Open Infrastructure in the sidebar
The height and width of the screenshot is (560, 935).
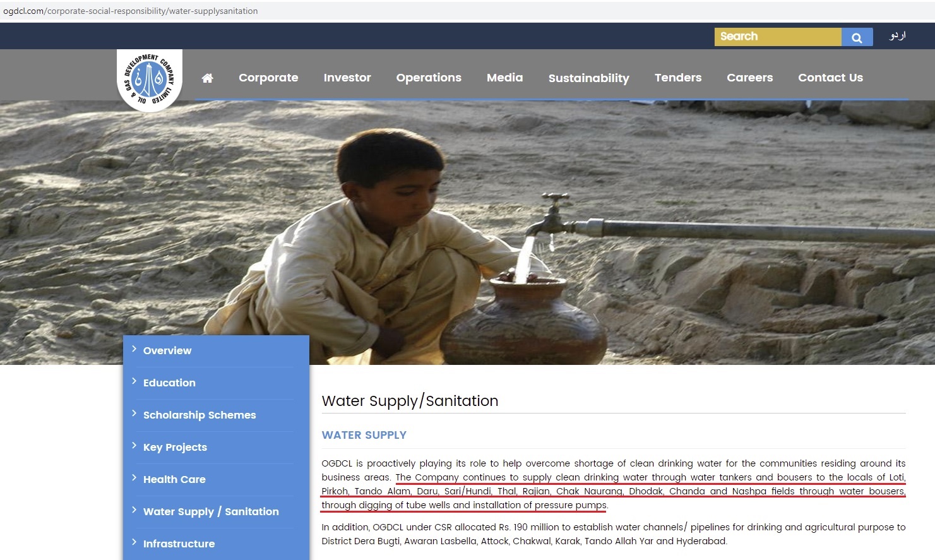pos(179,544)
